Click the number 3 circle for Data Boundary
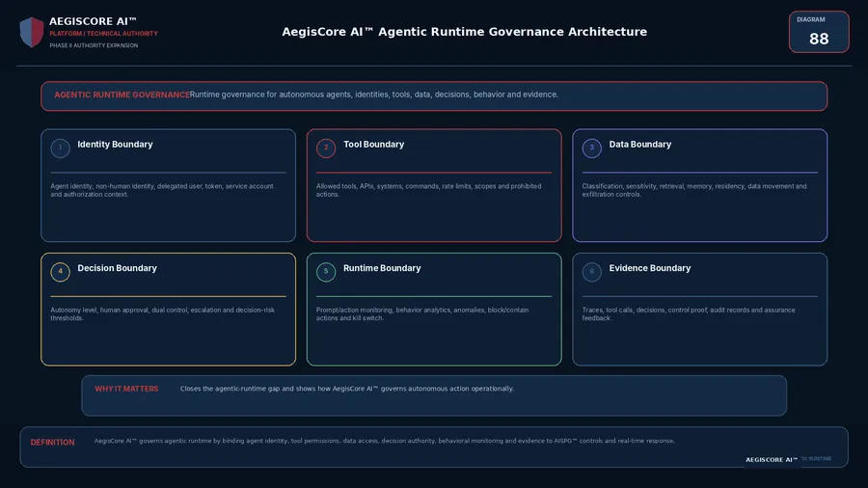The width and height of the screenshot is (868, 488). click(x=592, y=148)
